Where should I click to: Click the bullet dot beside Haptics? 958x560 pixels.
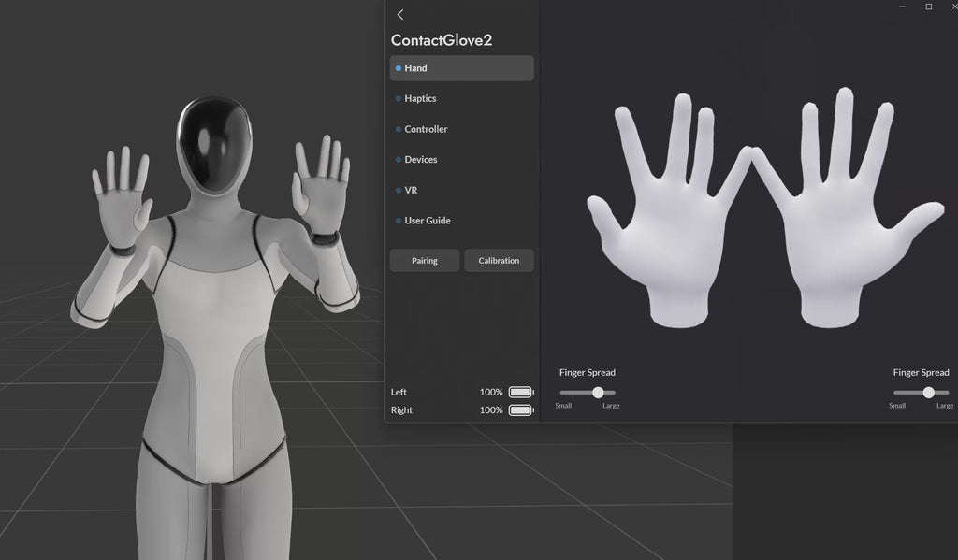pos(399,98)
